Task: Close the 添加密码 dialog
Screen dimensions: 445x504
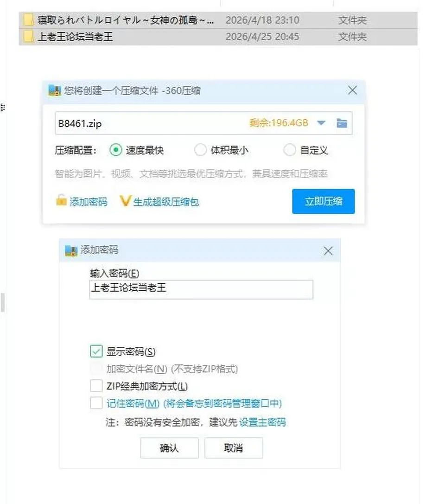Action: click(328, 251)
